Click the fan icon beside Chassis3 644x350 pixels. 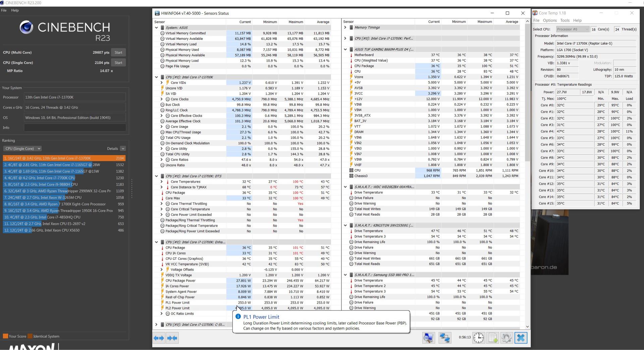pyautogui.click(x=351, y=176)
